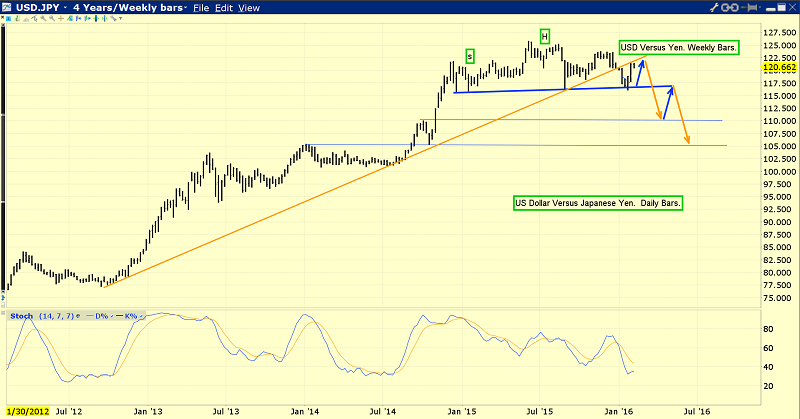Click the pin window icon
The height and width of the screenshot is (419, 800).
(749, 7)
